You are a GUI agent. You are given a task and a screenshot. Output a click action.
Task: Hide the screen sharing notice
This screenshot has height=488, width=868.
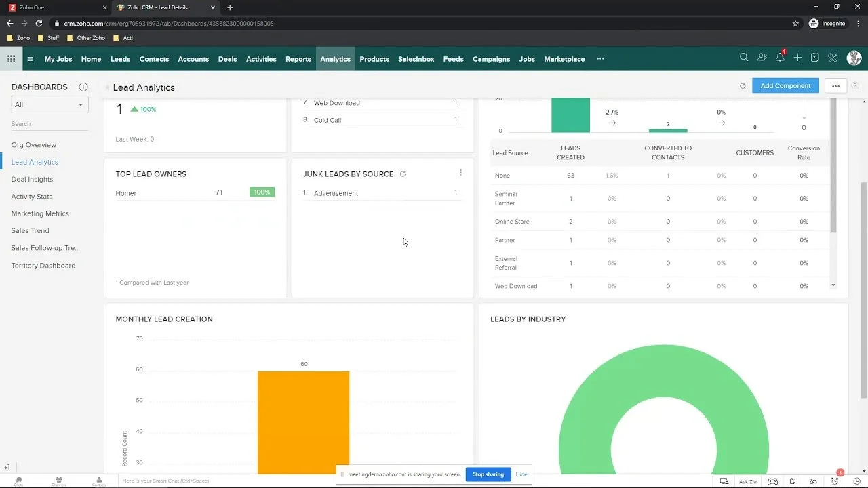521,474
